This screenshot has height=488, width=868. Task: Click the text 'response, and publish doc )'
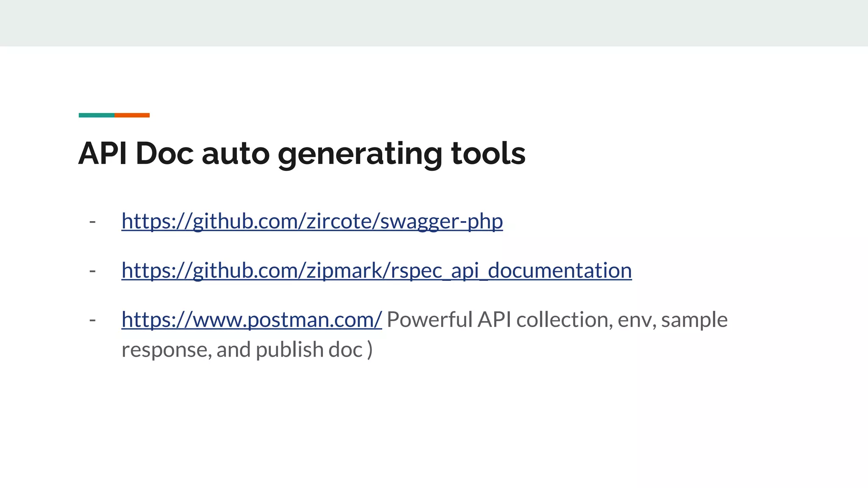click(x=247, y=350)
